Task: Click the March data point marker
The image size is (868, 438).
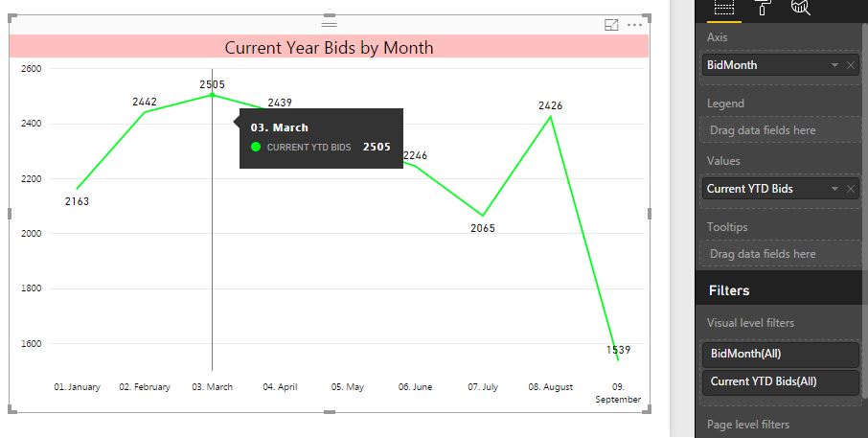Action: [212, 95]
